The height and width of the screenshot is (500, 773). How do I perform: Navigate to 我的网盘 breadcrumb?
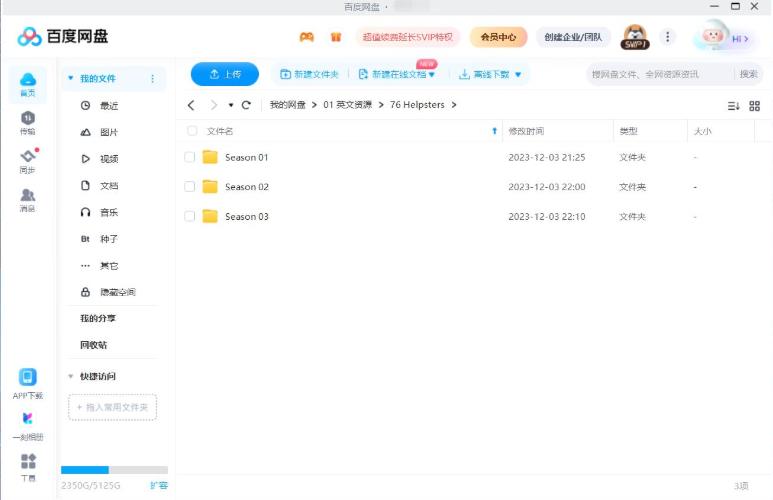tap(287, 105)
